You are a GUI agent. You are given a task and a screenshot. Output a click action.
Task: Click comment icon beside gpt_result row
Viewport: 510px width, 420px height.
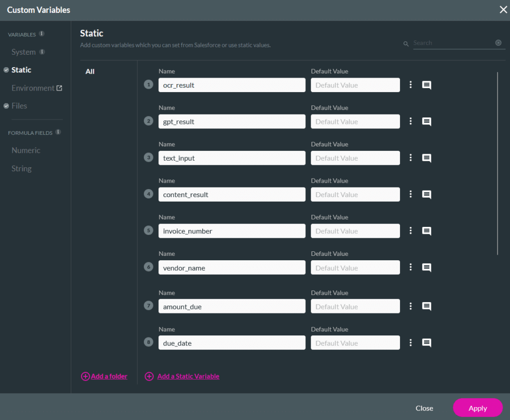click(426, 121)
